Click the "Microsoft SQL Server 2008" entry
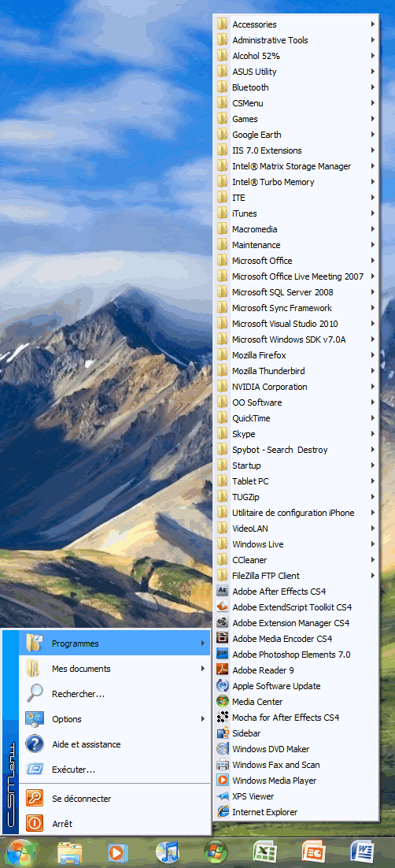Viewport: 395px width, 868px height. 297,292
